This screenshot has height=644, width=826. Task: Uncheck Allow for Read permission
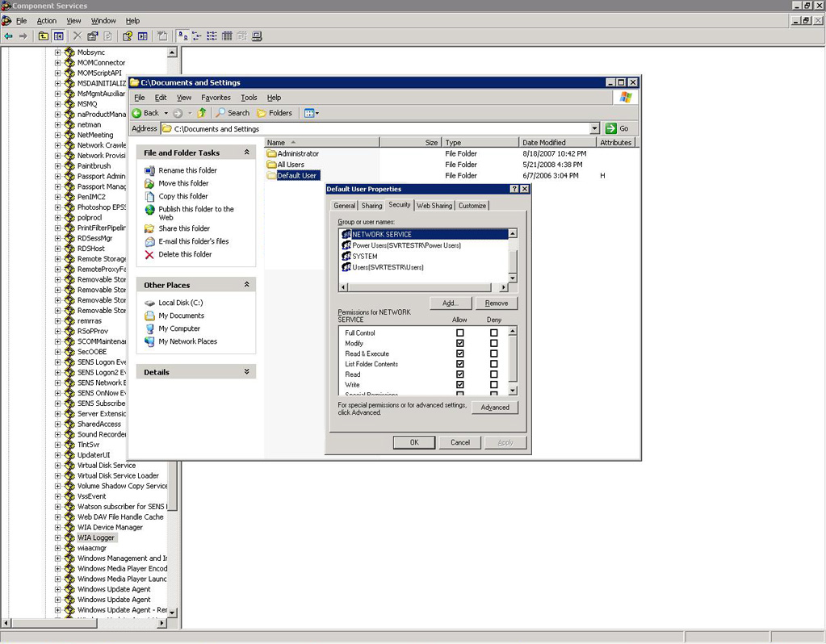pos(460,374)
